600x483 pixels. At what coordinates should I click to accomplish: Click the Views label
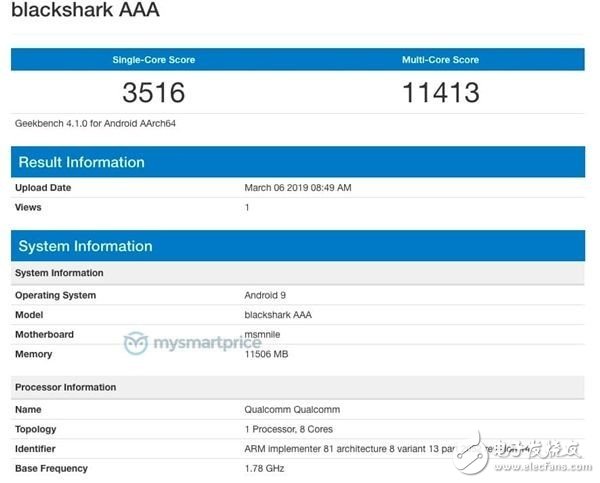[28, 207]
